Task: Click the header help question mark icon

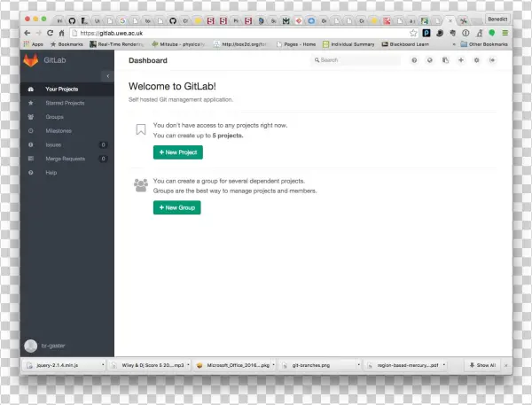Action: [x=414, y=60]
